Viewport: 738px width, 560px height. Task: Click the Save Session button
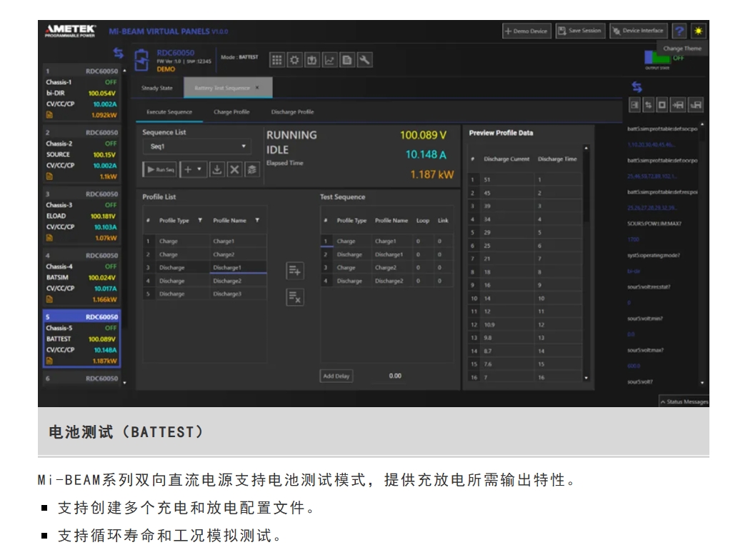coord(579,31)
